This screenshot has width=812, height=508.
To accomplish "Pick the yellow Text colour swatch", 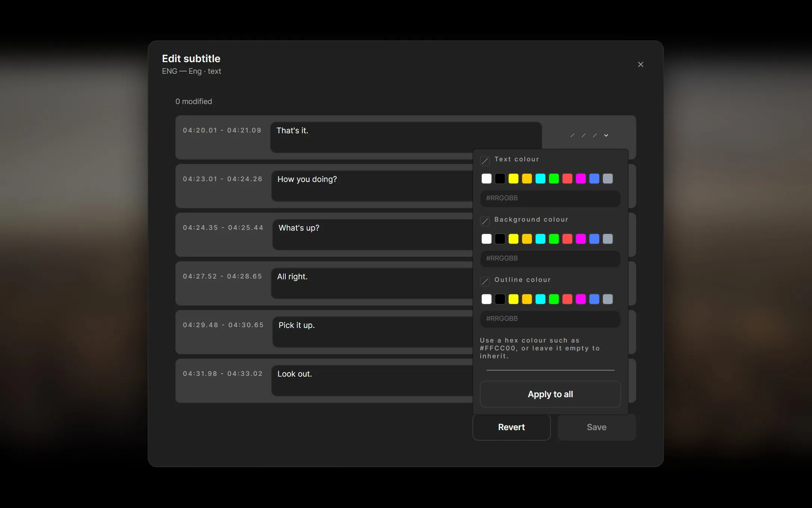I will click(x=514, y=179).
